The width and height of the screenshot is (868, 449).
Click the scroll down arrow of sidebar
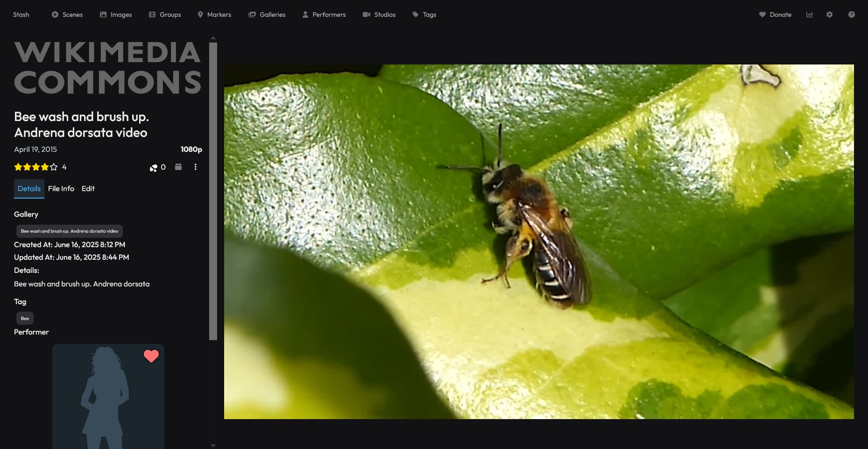tap(213, 445)
